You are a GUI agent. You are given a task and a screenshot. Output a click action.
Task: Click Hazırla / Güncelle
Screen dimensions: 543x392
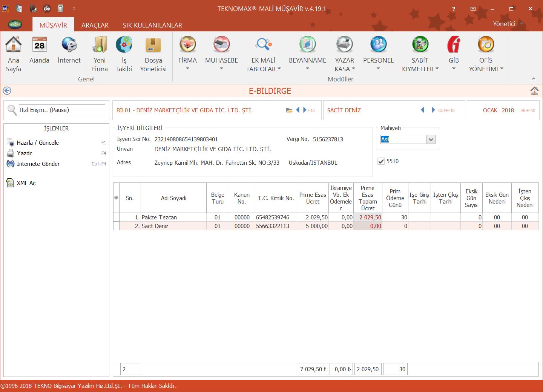[38, 143]
